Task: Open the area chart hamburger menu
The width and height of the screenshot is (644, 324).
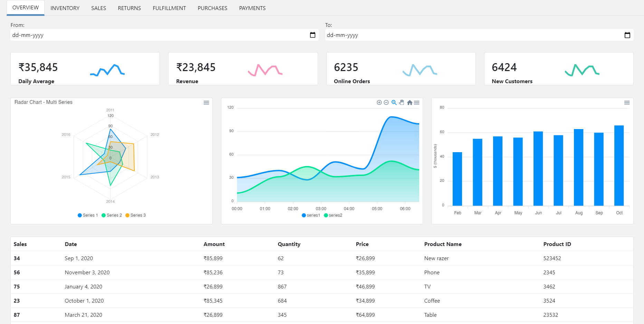Action: [417, 102]
